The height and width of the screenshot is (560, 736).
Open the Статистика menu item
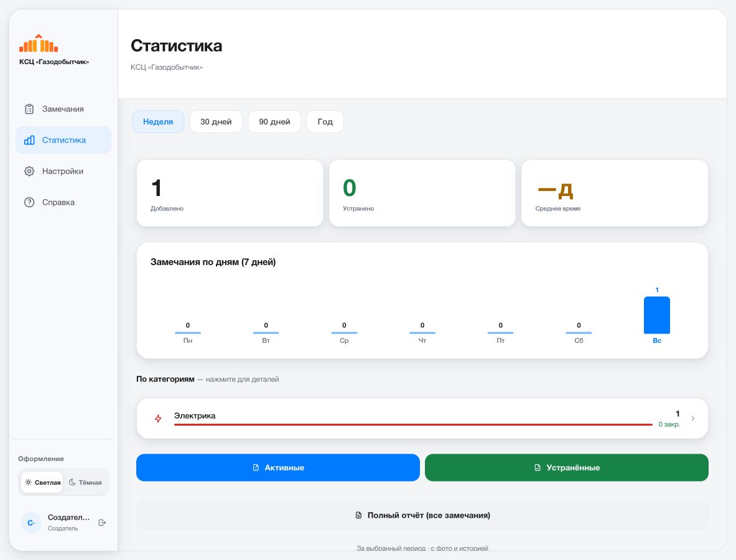[x=63, y=140]
